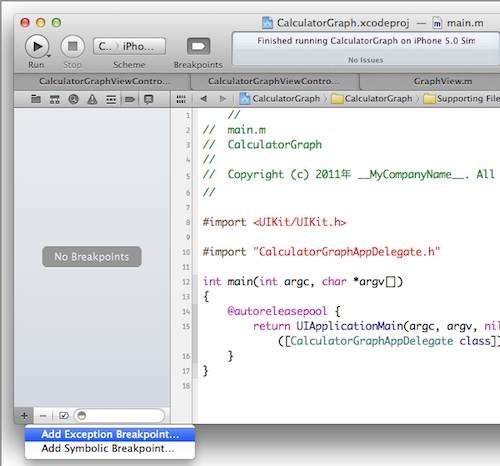Image resolution: width=500 pixels, height=466 pixels.
Task: Click the CalculatorGraphAppDelegate.h import string
Action: (347, 252)
